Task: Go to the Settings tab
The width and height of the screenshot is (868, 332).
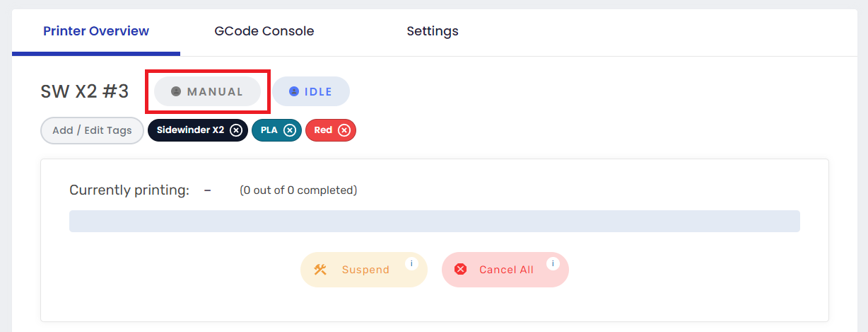Action: coord(433,31)
